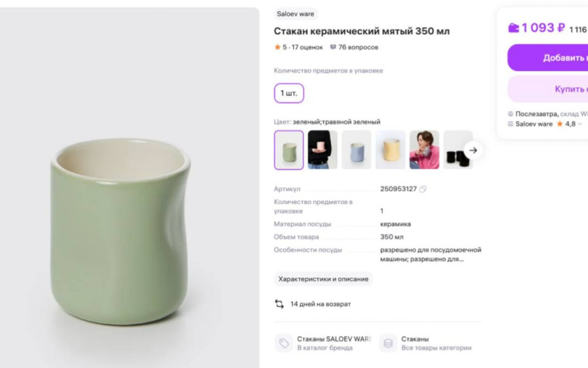Click the wallet icon beside the price
The height and width of the screenshot is (368, 588).
pos(513,28)
